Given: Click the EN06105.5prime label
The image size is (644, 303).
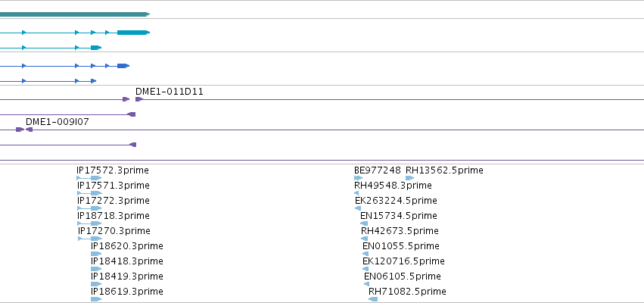Looking at the screenshot, I should (x=403, y=276).
